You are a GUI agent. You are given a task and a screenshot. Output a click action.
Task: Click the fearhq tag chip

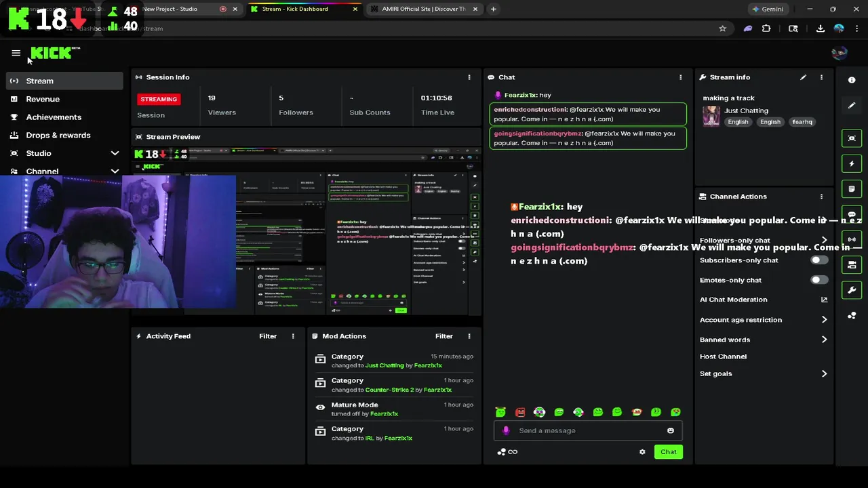(802, 122)
